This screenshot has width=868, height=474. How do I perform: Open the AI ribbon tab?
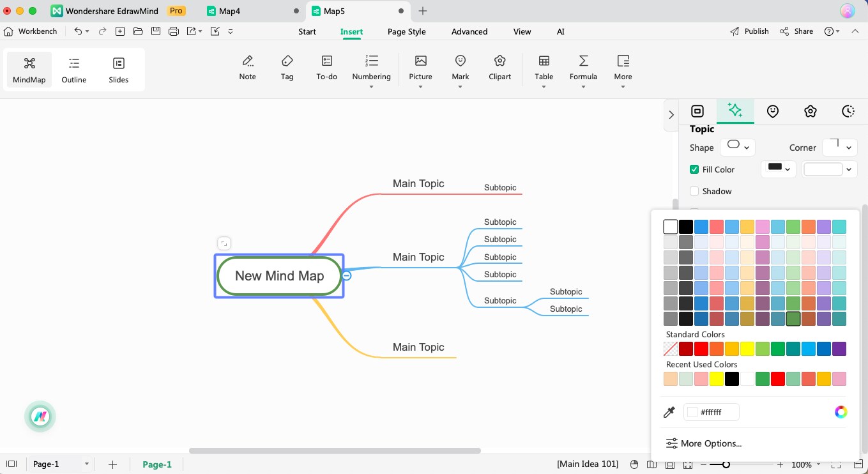pos(561,31)
